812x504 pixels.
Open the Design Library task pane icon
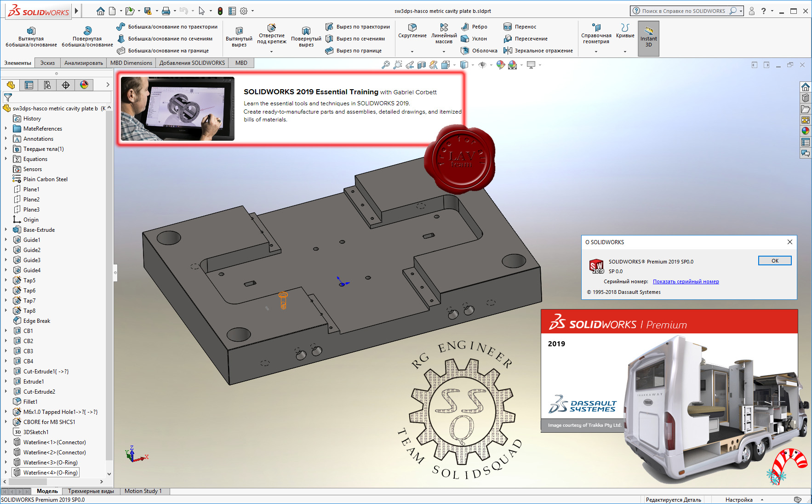pos(806,98)
